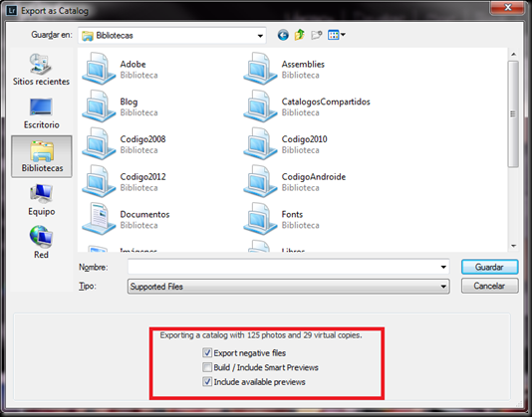532x417 pixels.
Task: Click the 'Fonts' name text
Action: click(292, 214)
